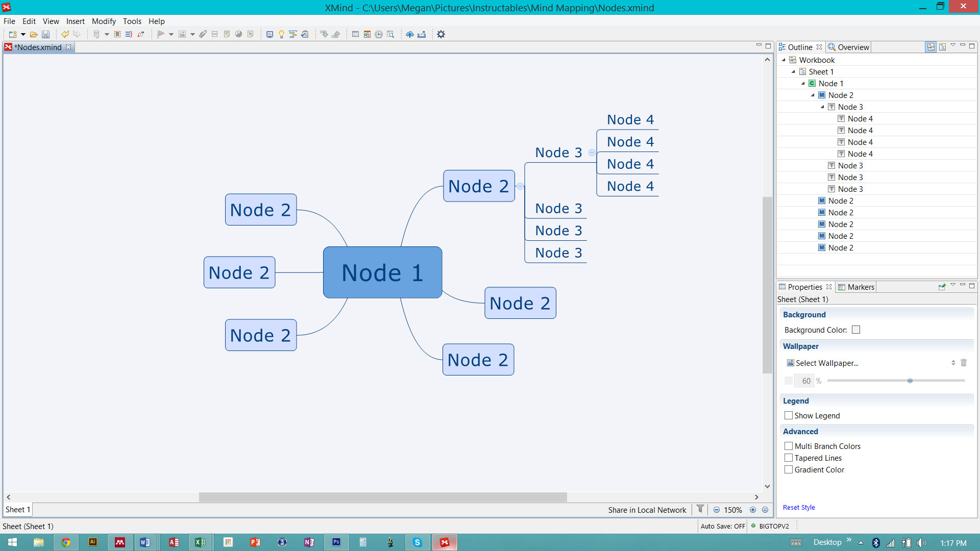Collapse the Node 3 outline entry
The width and height of the screenshot is (980, 551).
click(x=822, y=107)
